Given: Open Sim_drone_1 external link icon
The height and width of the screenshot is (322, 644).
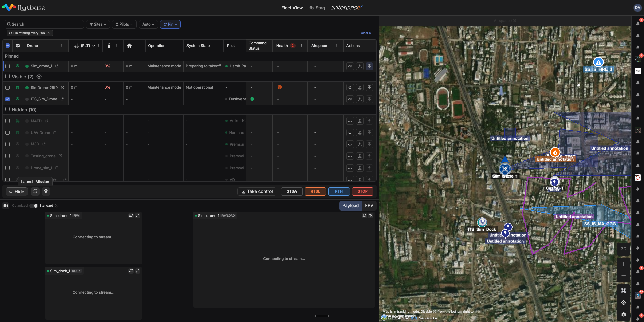Looking at the screenshot, I should 57,66.
